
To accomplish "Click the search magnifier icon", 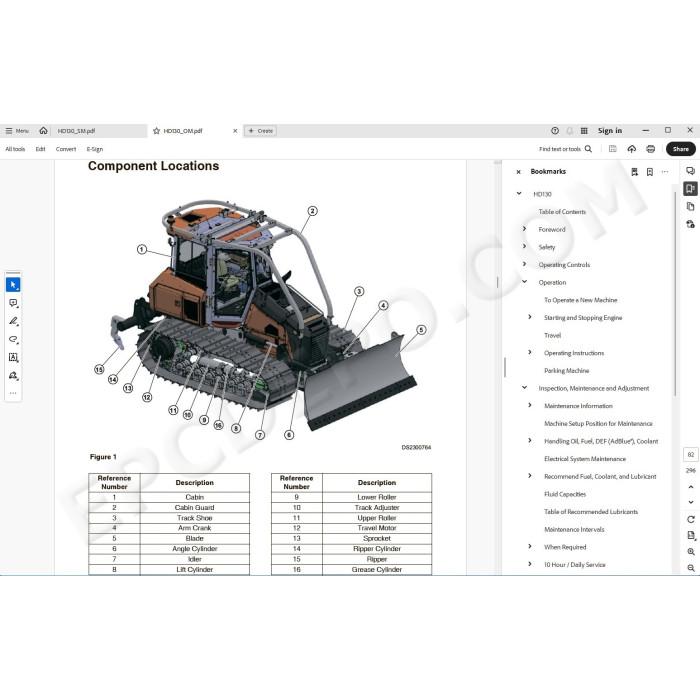I will tap(588, 149).
